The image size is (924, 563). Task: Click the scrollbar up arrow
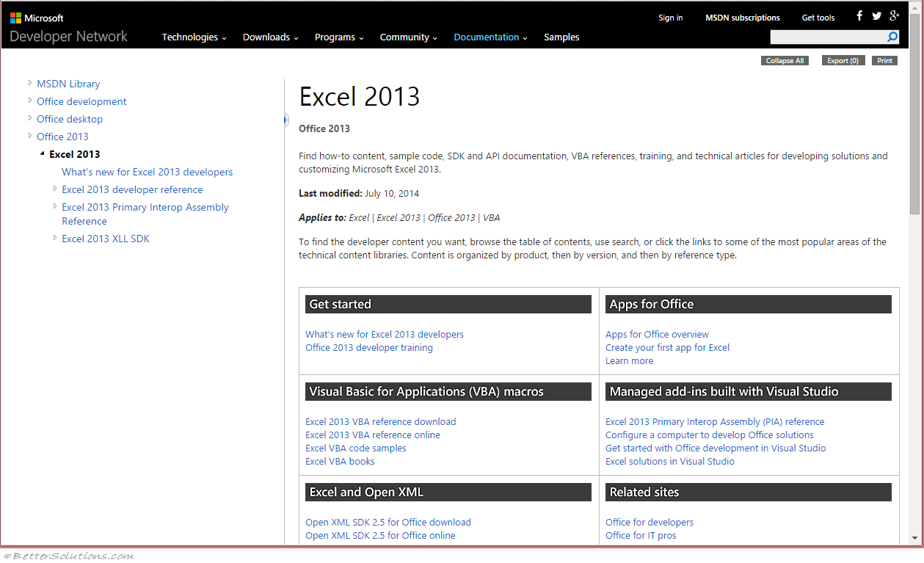tap(915, 8)
